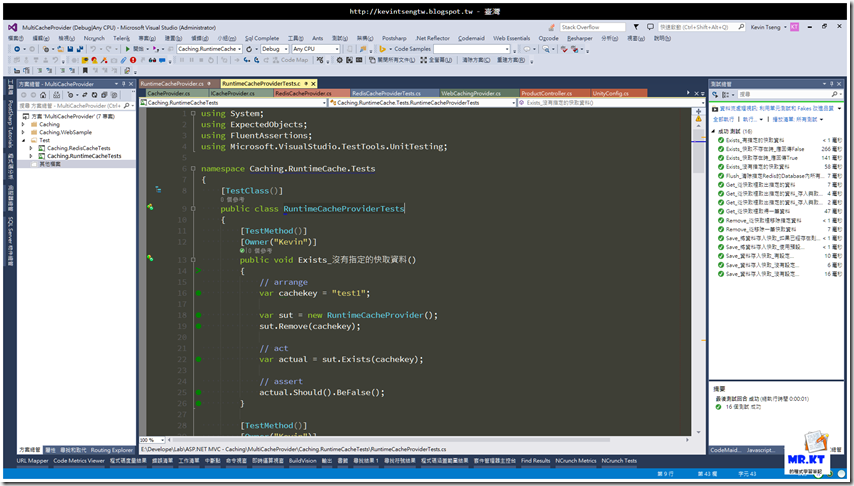Select Caching.RuntimeCacheTests in Solution Explorer
Screen dimensions: 854x486
pyautogui.click(x=84, y=156)
